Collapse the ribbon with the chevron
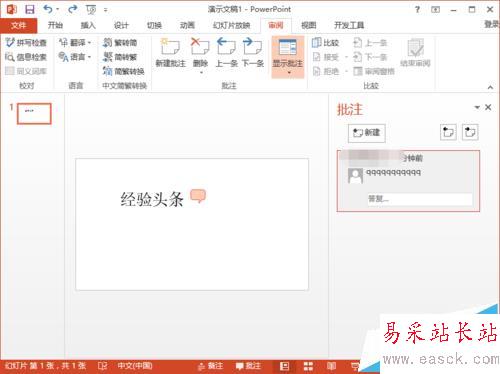 point(490,87)
